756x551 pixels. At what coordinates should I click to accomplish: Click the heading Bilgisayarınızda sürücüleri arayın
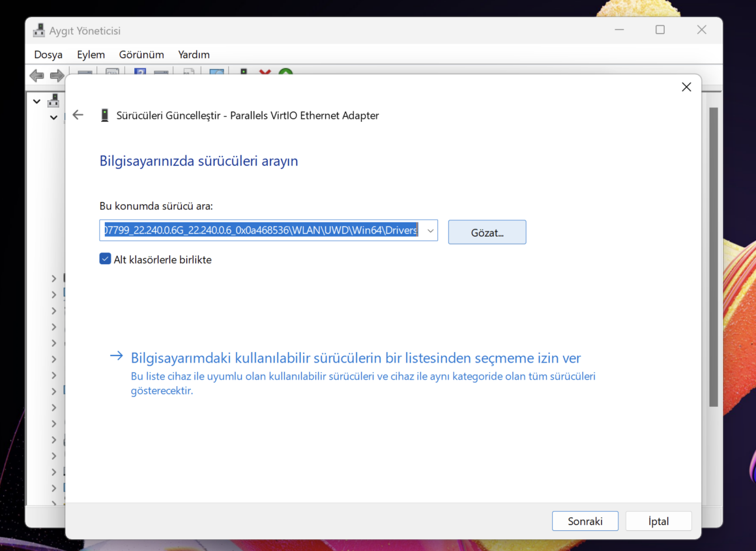[x=199, y=160]
